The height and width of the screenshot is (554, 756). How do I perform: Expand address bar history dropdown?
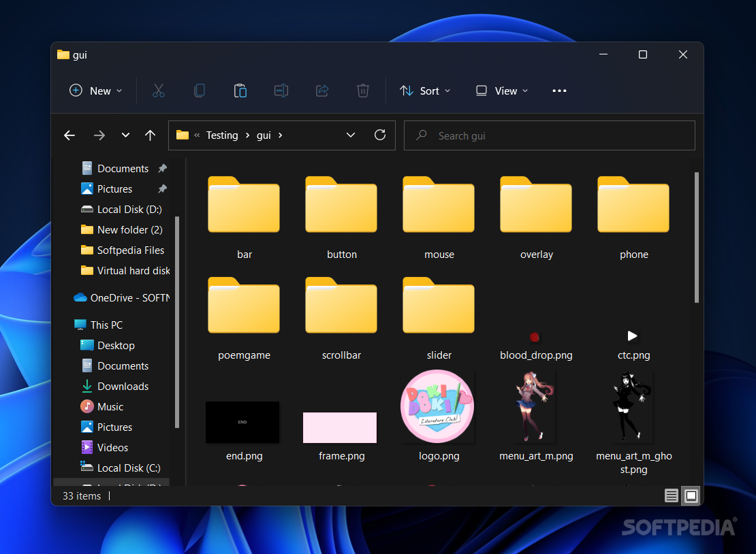(x=351, y=135)
